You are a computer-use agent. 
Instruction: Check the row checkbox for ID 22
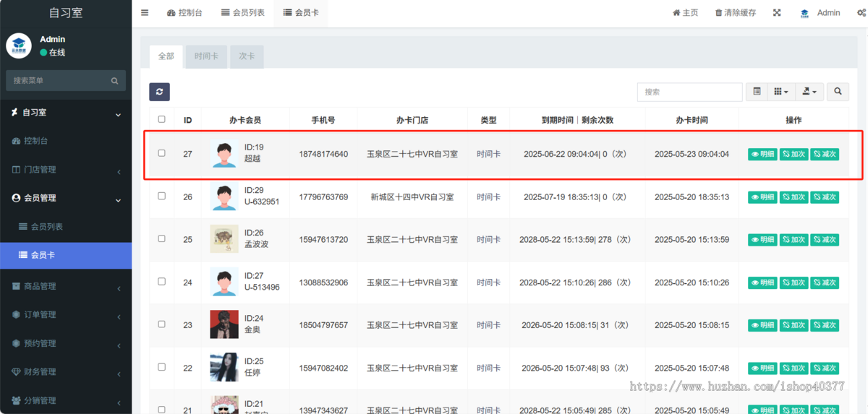161,367
